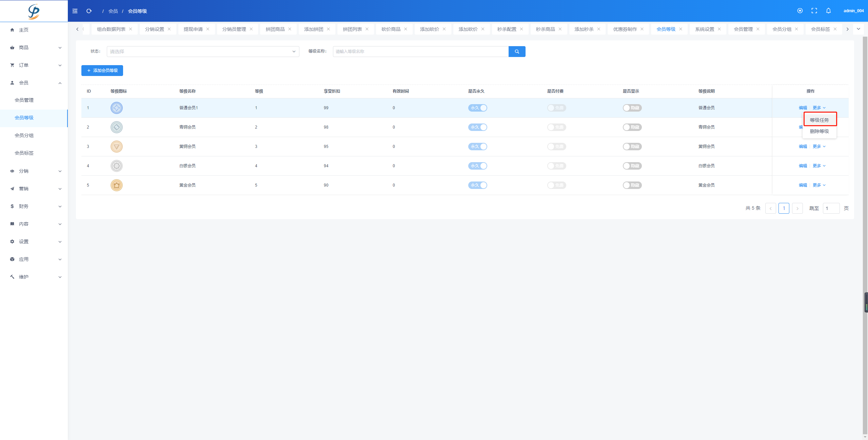This screenshot has width=868, height=440.
Task: Toggle 是否永久 switch for 普通会员1
Action: coord(477,108)
